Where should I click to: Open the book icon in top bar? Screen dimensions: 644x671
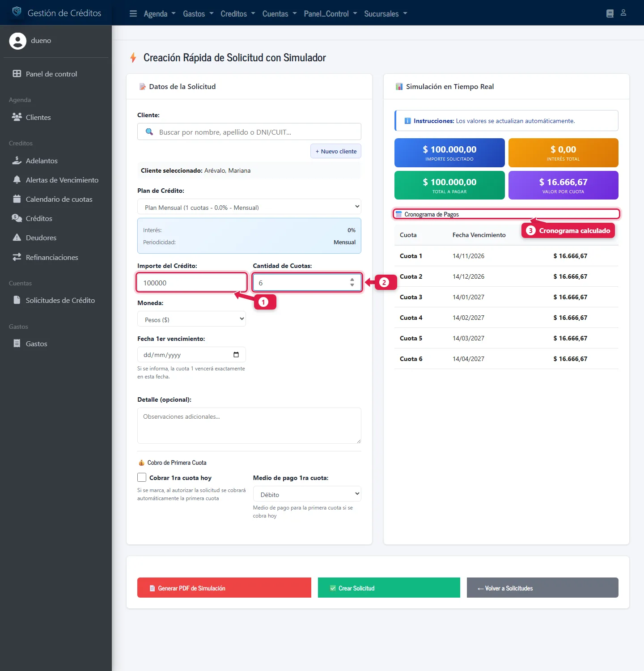pyautogui.click(x=610, y=13)
